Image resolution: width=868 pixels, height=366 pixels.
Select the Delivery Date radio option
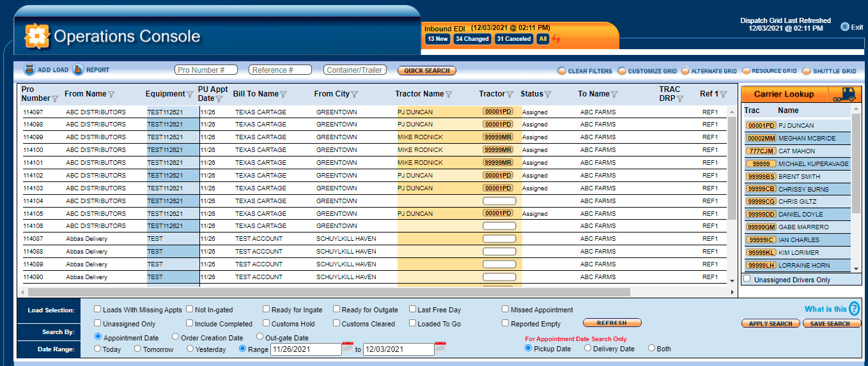[587, 348]
